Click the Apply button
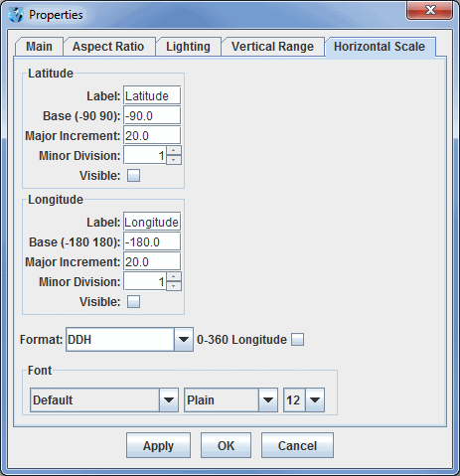 click(158, 445)
